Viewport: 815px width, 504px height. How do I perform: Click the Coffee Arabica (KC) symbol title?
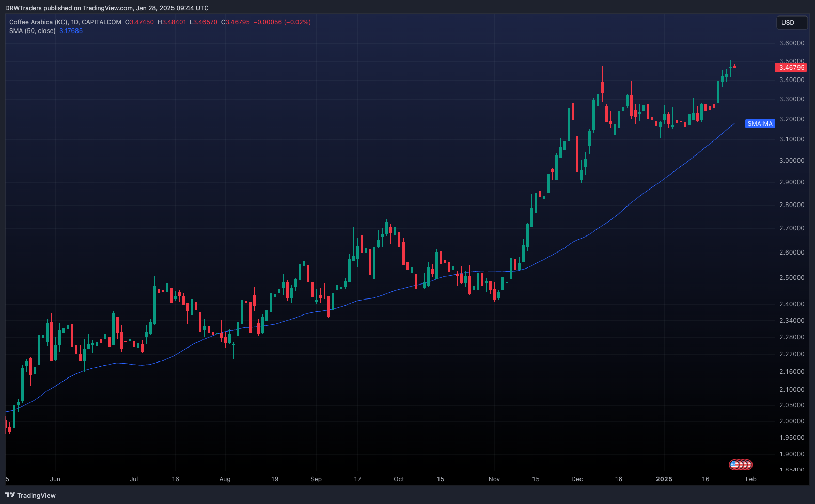[x=39, y=22]
